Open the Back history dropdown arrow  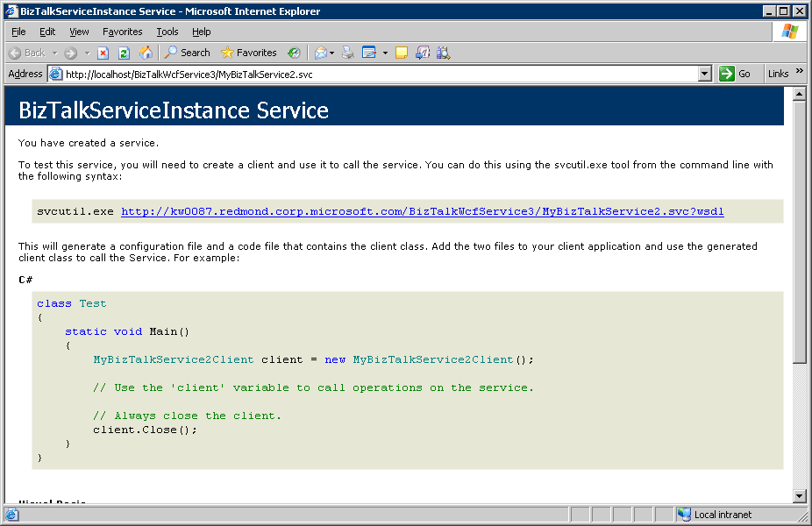55,53
